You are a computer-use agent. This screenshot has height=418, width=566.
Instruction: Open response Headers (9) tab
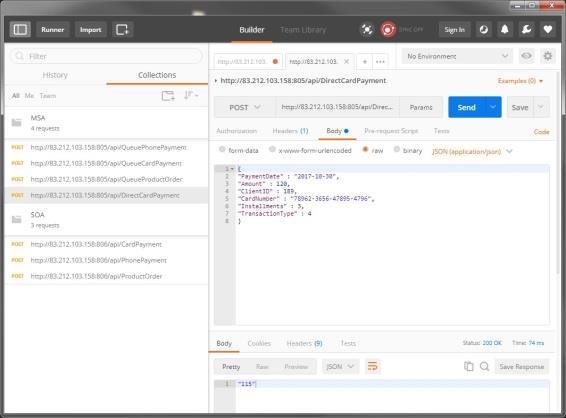click(x=304, y=343)
